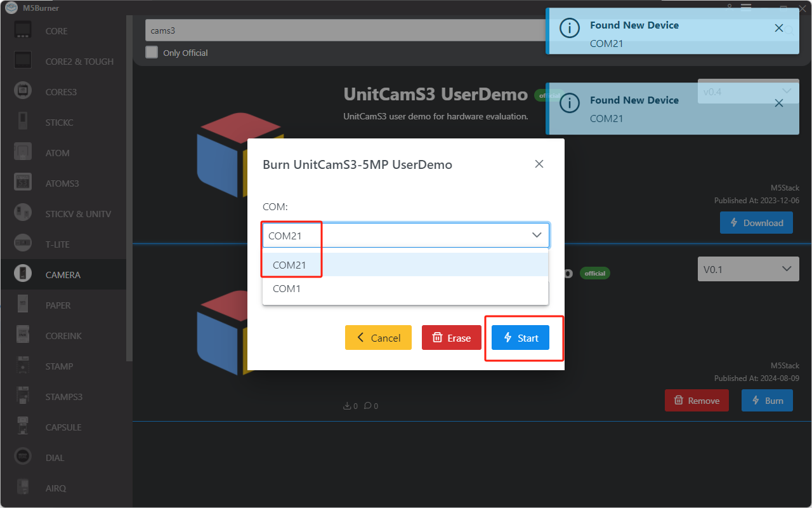
Task: Click the yellow Cancel button
Action: tap(378, 338)
